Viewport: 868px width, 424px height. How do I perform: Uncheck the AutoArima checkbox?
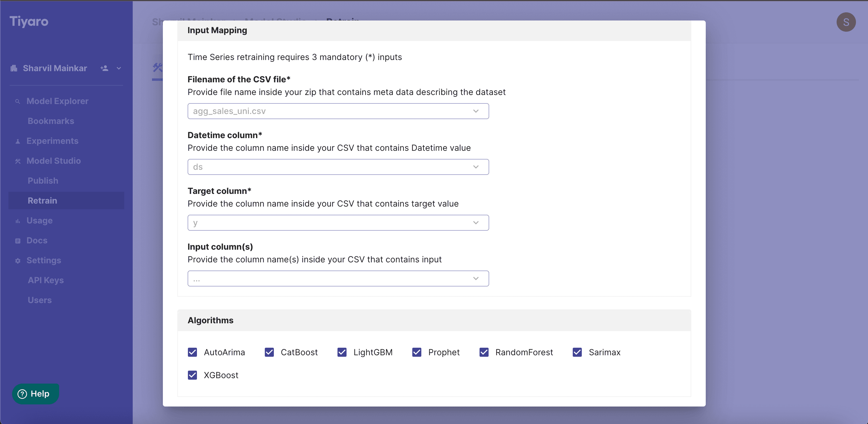[192, 352]
